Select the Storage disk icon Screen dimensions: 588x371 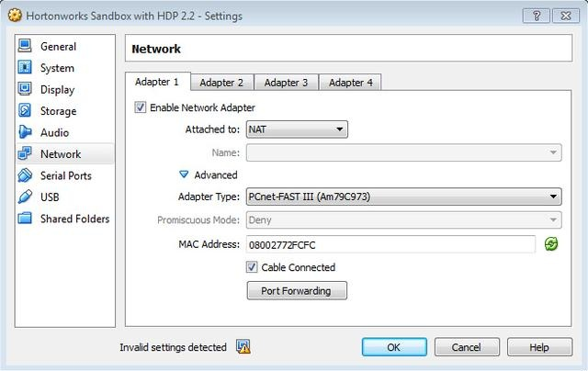click(x=25, y=111)
